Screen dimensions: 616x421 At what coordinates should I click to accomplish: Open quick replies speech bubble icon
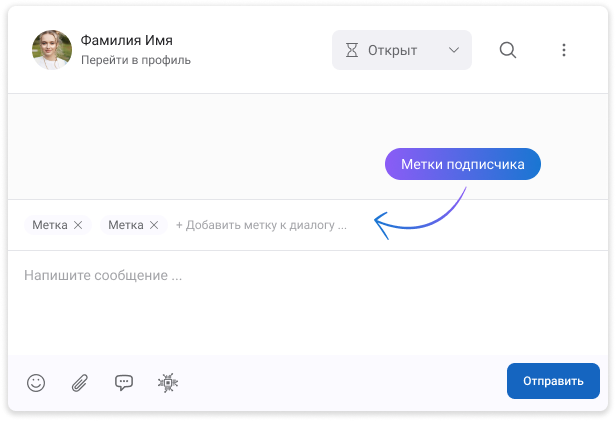[x=124, y=382]
